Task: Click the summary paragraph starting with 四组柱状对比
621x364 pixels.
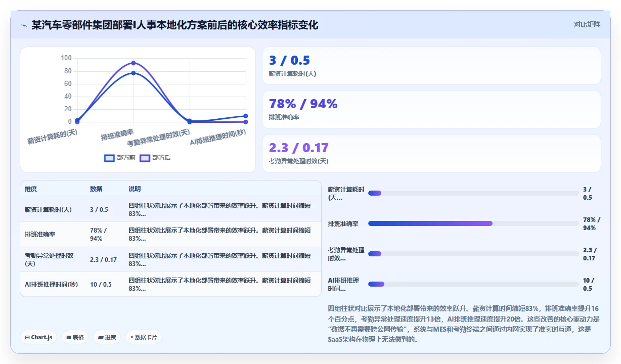Action: [464, 324]
